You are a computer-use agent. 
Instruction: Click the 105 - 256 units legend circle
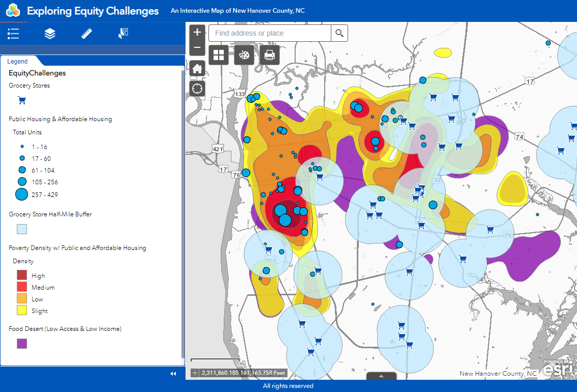point(22,181)
